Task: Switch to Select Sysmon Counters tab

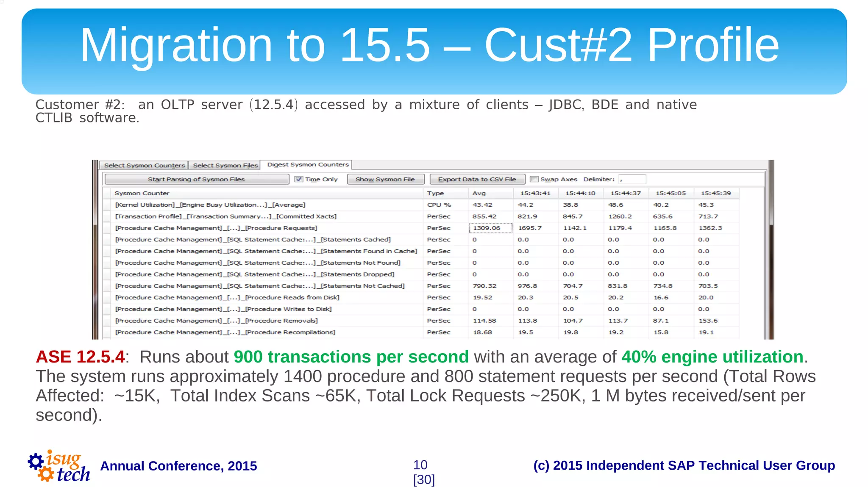Action: point(145,165)
